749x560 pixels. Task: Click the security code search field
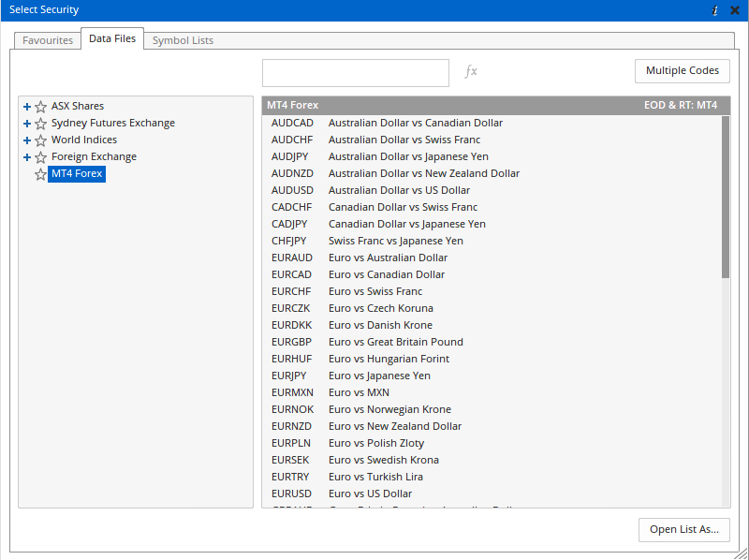pos(356,73)
